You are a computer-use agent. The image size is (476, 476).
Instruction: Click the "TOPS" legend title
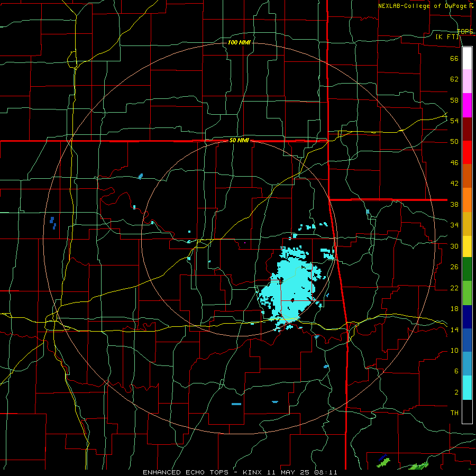465,32
